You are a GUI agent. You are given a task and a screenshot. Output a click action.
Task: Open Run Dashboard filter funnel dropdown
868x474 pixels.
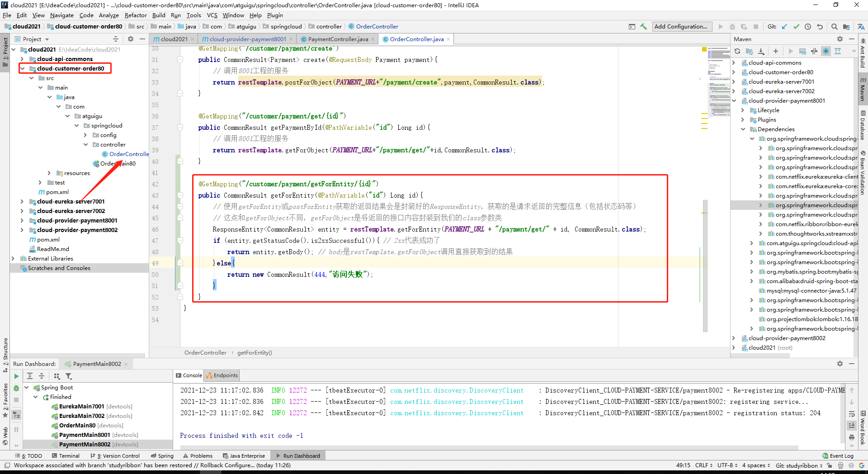(69, 376)
